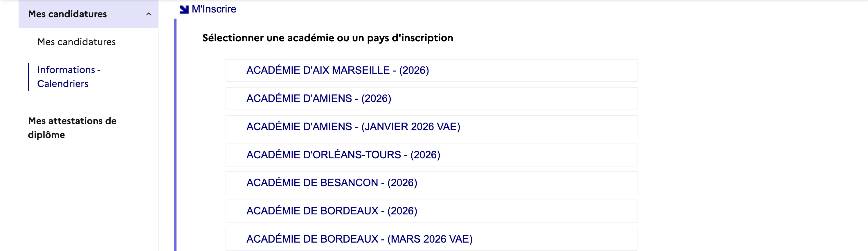Image resolution: width=868 pixels, height=251 pixels.
Task: Select Académie de Besançon - (2026)
Action: pos(332,183)
